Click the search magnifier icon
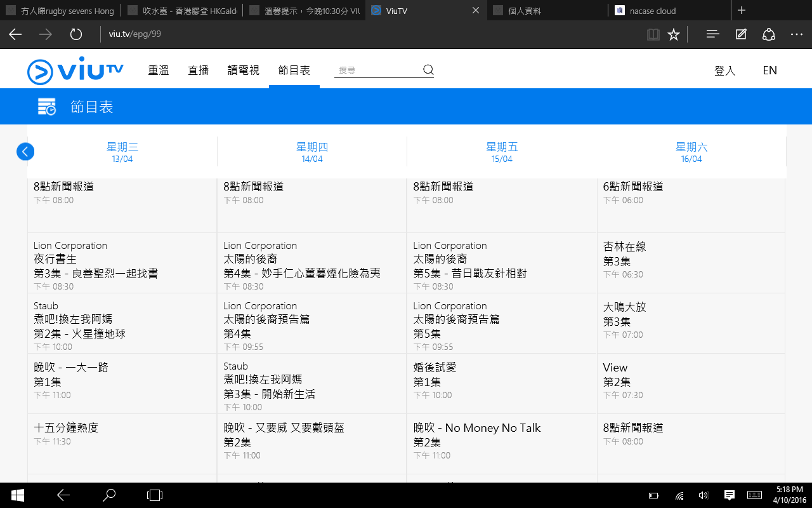 point(428,70)
